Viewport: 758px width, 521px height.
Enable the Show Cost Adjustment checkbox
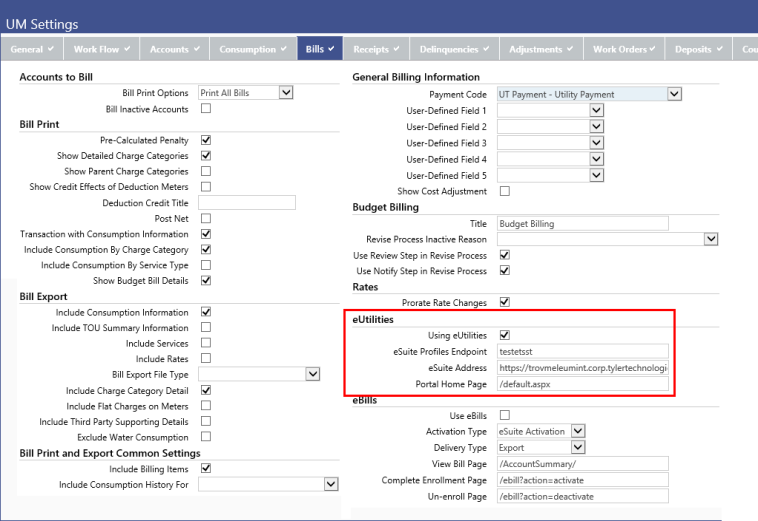(504, 191)
